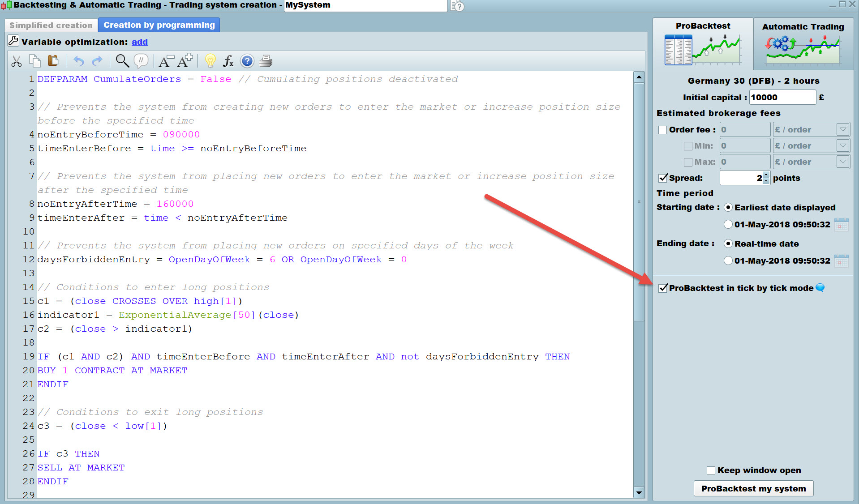Screen dimensions: 859x504
Task: Click the Germany 30 (DFB) - 2 hours label
Action: (753, 81)
